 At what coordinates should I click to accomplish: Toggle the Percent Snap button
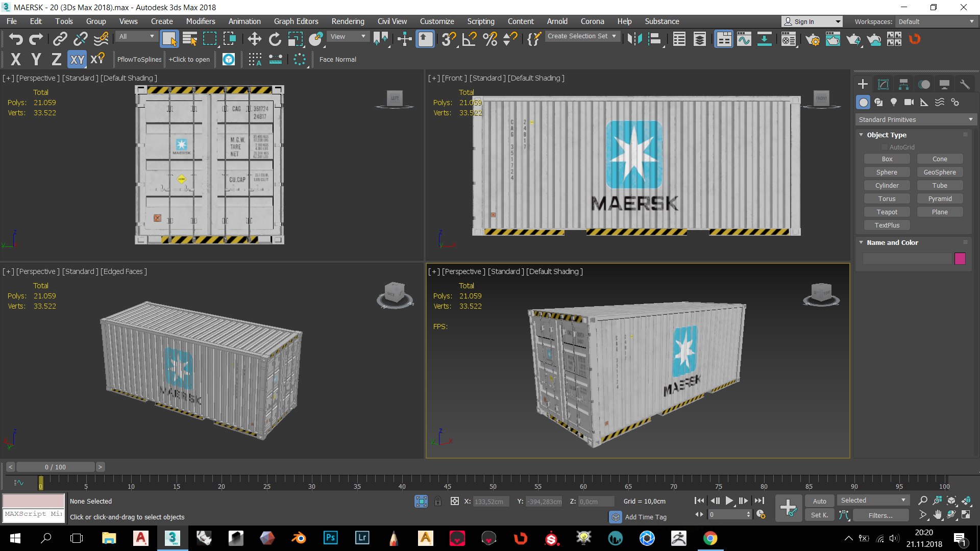click(x=490, y=39)
